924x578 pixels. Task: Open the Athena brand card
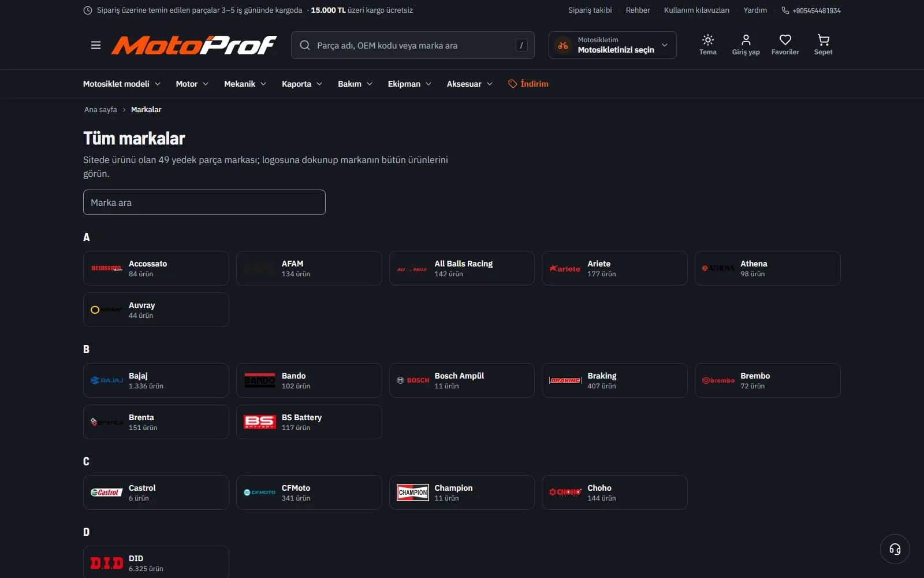(767, 268)
